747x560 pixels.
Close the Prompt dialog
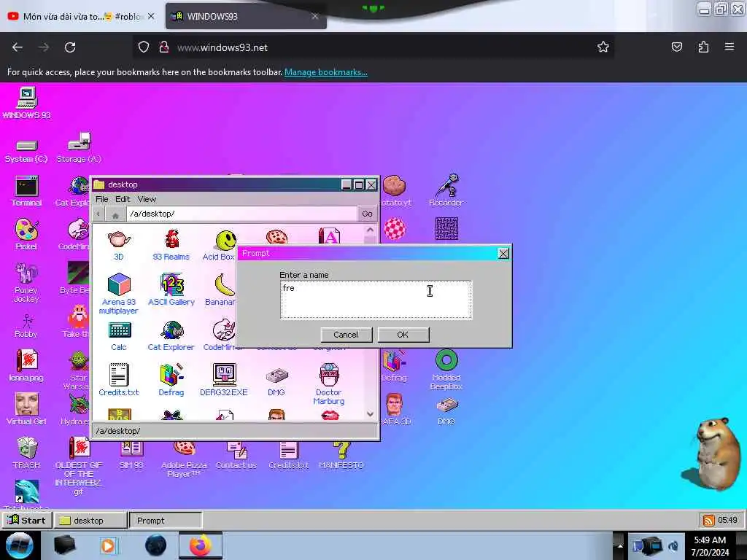[503, 253]
